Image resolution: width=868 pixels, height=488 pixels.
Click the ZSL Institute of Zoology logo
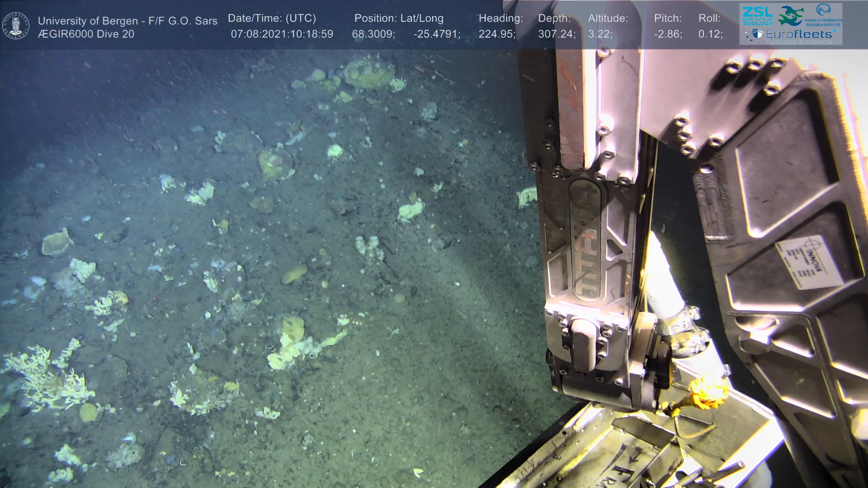pos(757,16)
